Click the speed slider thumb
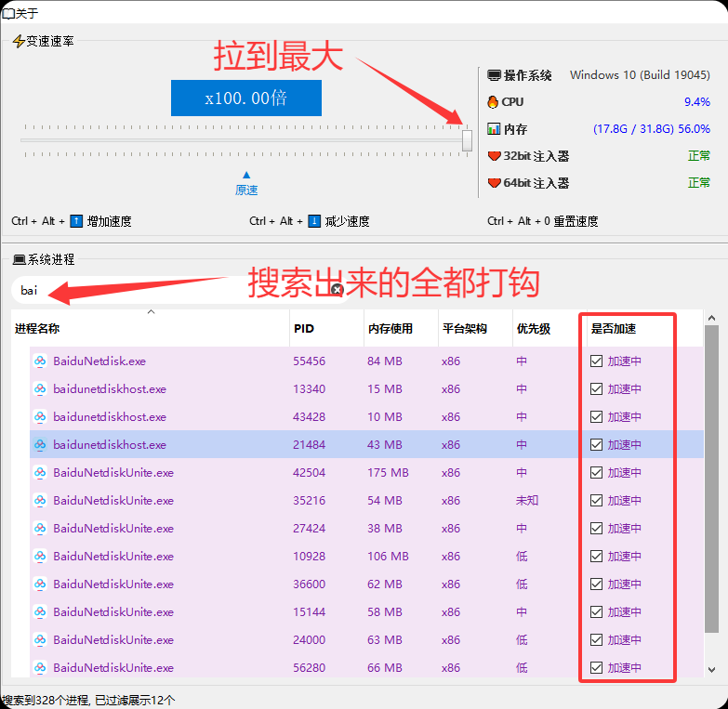This screenshot has height=709, width=728. (467, 140)
